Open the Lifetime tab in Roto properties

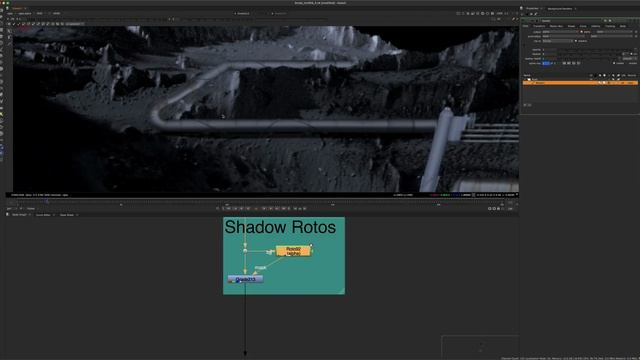coord(596,26)
